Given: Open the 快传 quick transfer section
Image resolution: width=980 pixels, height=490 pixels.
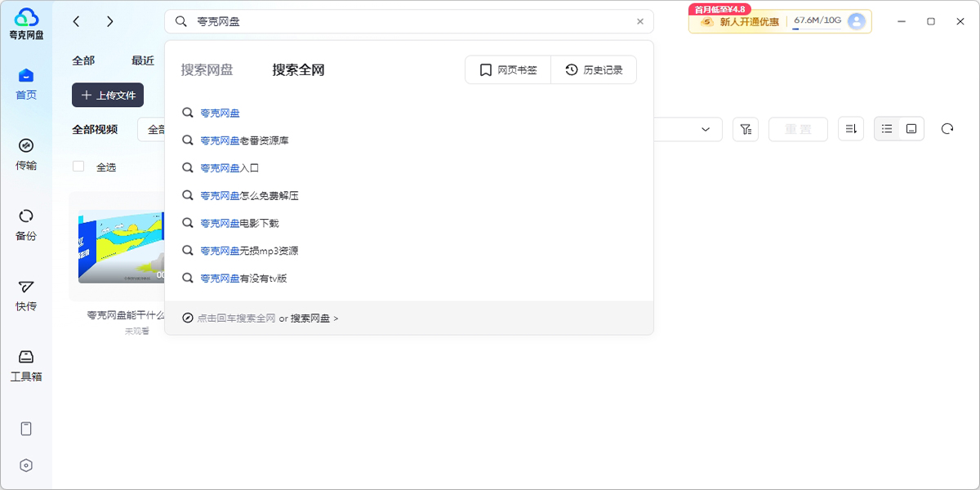Looking at the screenshot, I should click(x=26, y=295).
